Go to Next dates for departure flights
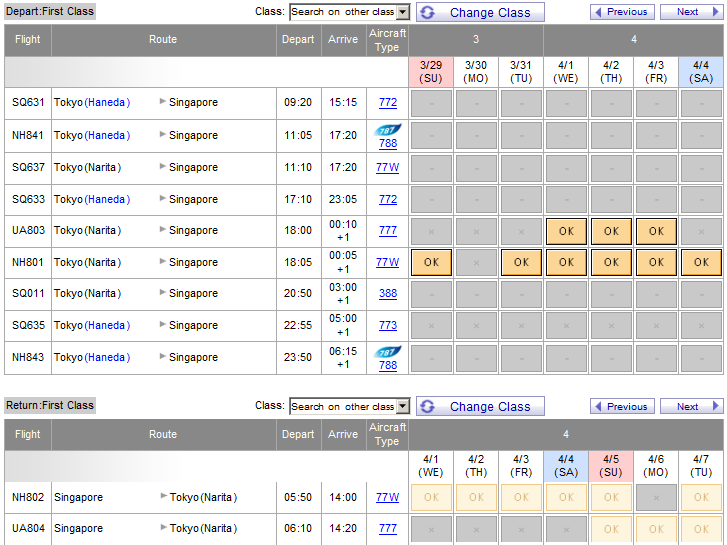The height and width of the screenshot is (545, 727). 693,12
